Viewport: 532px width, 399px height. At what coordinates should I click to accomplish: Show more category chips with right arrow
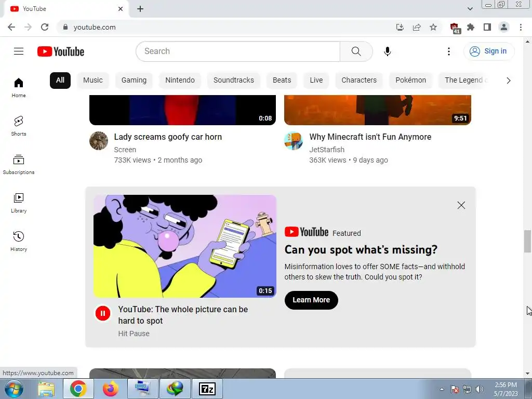click(508, 81)
